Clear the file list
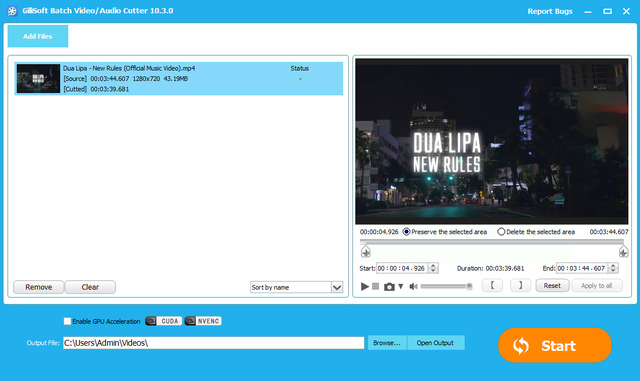 (90, 287)
